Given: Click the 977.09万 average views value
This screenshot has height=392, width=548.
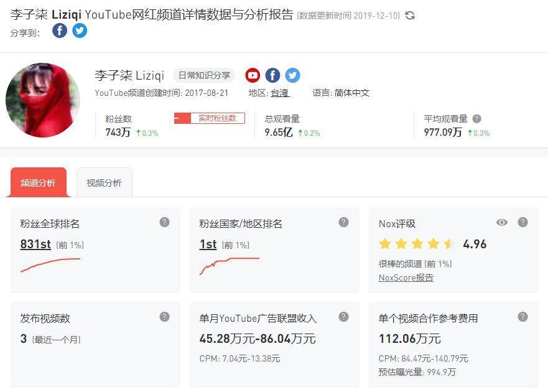Looking at the screenshot, I should (443, 132).
